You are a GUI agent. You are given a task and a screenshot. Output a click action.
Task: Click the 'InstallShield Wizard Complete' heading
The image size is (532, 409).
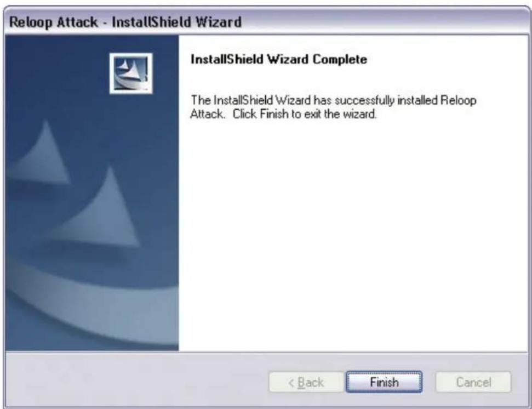point(279,59)
